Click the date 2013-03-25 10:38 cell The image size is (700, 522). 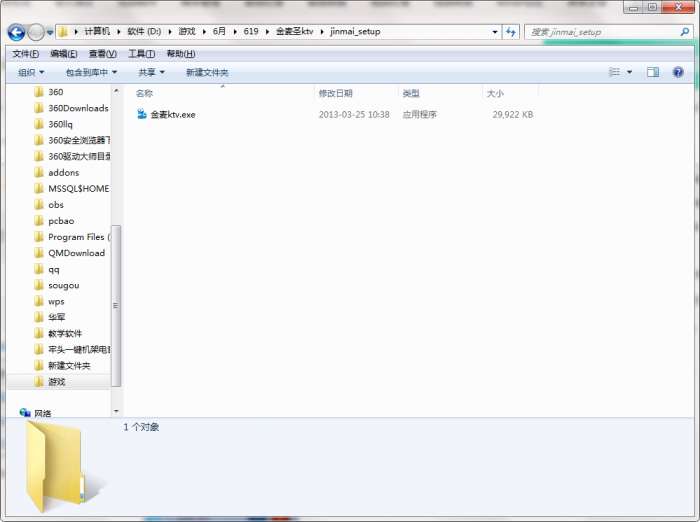click(354, 114)
